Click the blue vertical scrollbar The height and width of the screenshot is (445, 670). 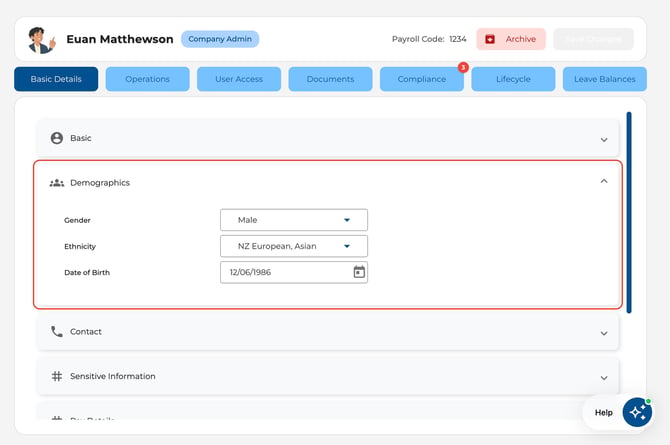tap(629, 212)
